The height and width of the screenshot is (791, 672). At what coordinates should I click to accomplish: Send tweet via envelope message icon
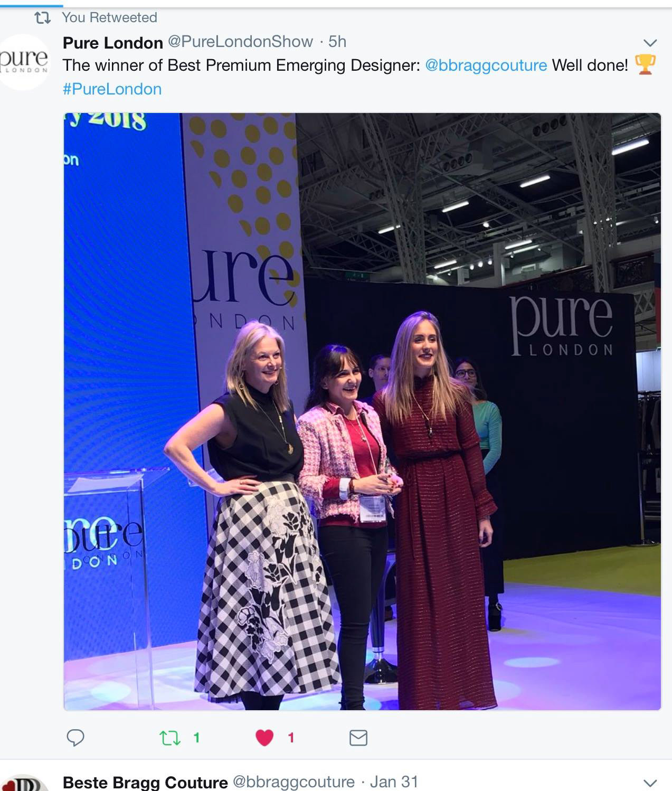point(358,738)
